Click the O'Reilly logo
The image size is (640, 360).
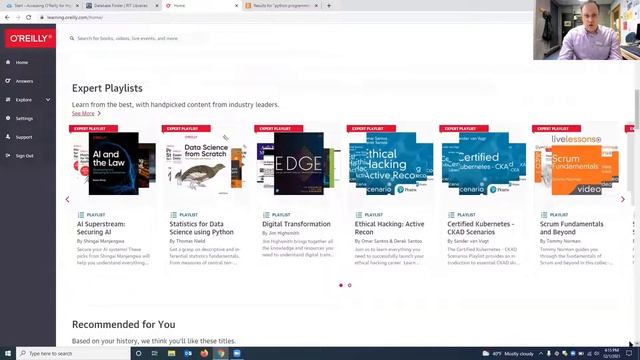pyautogui.click(x=30, y=38)
